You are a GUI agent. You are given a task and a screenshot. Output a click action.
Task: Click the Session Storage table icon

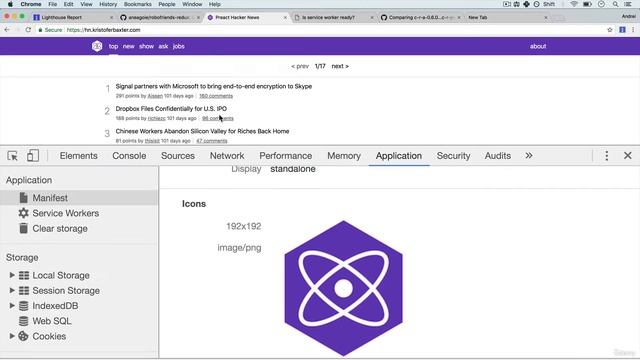pyautogui.click(x=24, y=291)
